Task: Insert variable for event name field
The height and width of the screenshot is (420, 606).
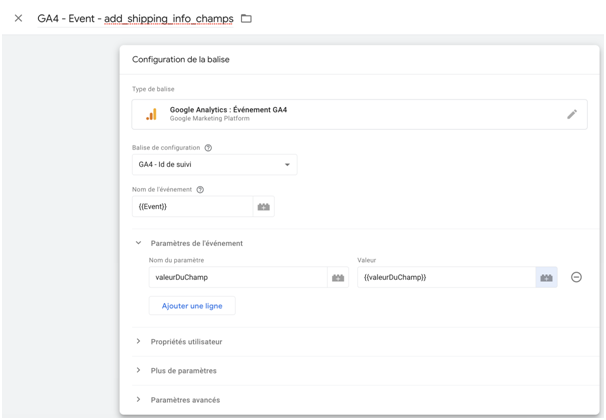Action: coord(264,207)
